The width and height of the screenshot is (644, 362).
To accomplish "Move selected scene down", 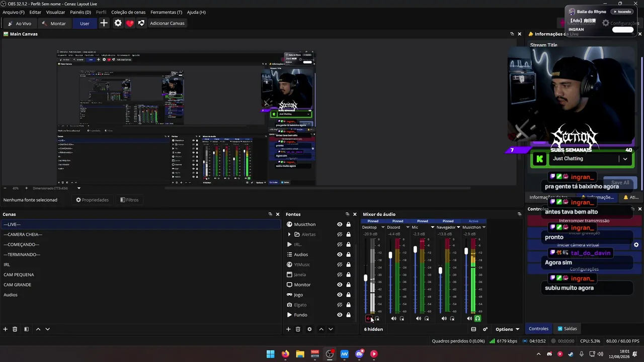I will pyautogui.click(x=47, y=329).
